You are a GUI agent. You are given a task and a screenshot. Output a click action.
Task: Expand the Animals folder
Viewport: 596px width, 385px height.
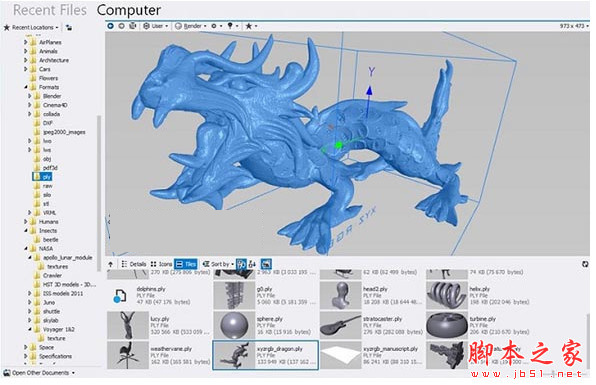click(x=25, y=51)
